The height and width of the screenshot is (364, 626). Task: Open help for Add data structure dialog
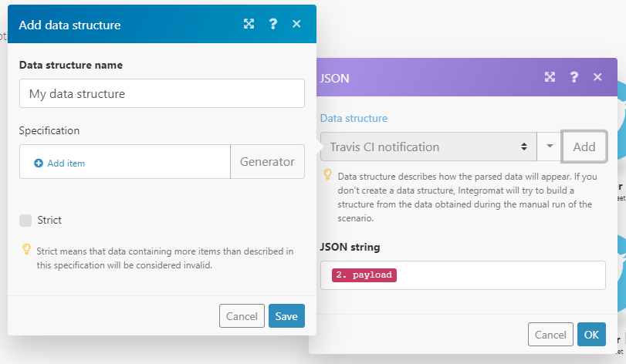pos(273,24)
